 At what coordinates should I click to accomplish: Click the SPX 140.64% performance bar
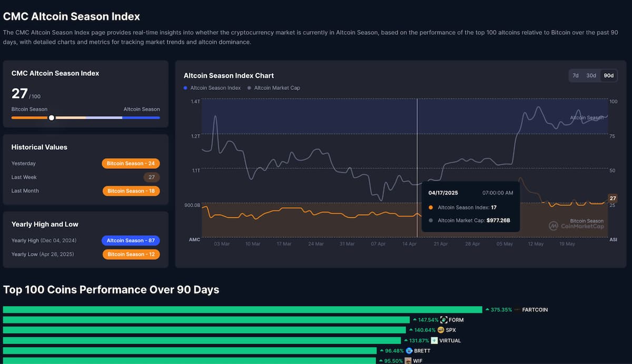click(204, 330)
